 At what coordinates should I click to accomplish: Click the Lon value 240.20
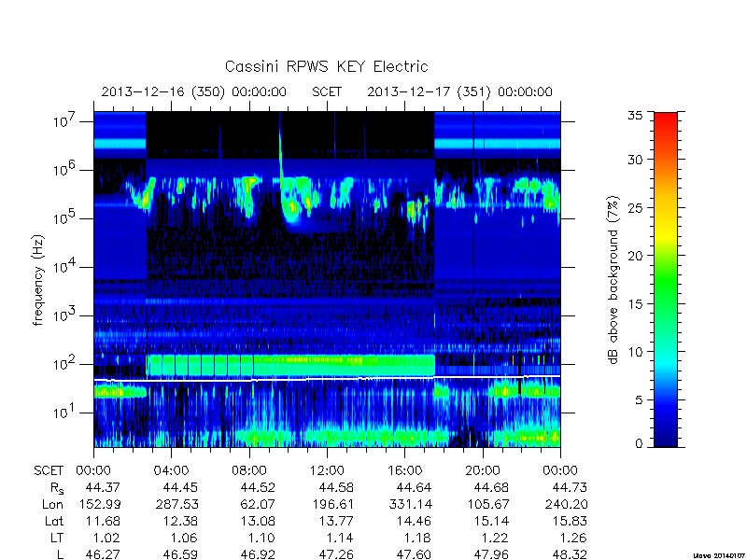click(566, 504)
